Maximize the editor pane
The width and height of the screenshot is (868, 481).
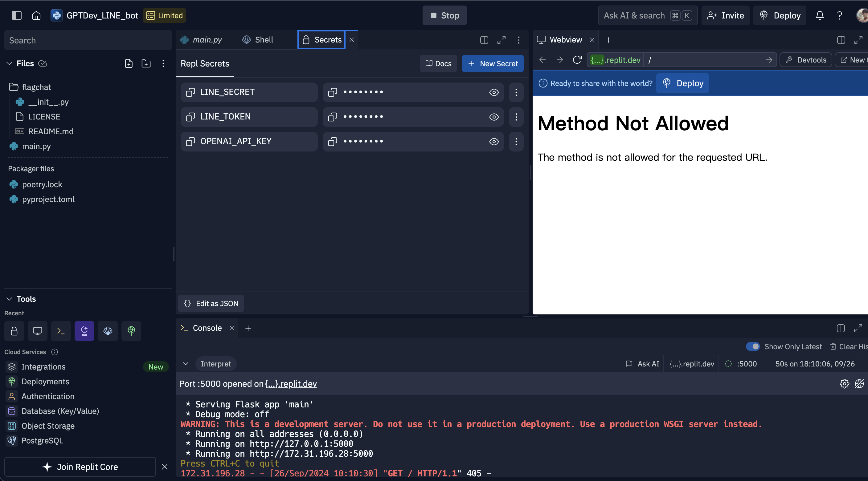click(501, 40)
